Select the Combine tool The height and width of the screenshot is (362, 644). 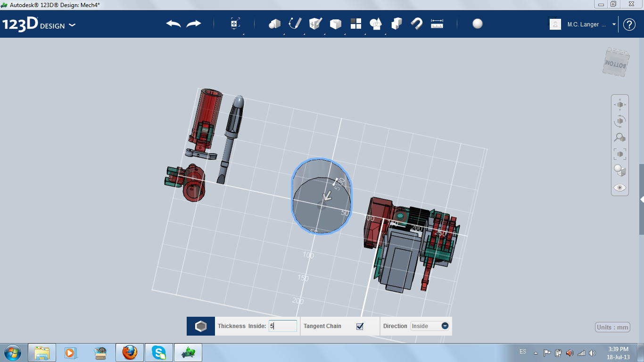pos(396,24)
